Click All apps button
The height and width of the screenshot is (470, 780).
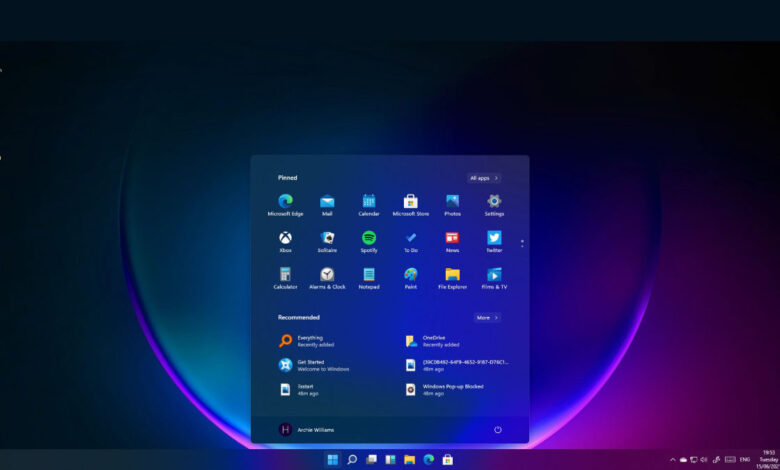tap(484, 178)
